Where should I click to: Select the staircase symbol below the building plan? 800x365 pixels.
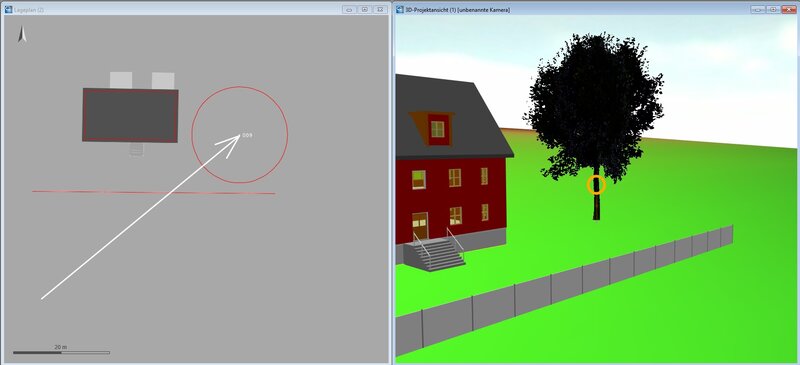[x=136, y=149]
